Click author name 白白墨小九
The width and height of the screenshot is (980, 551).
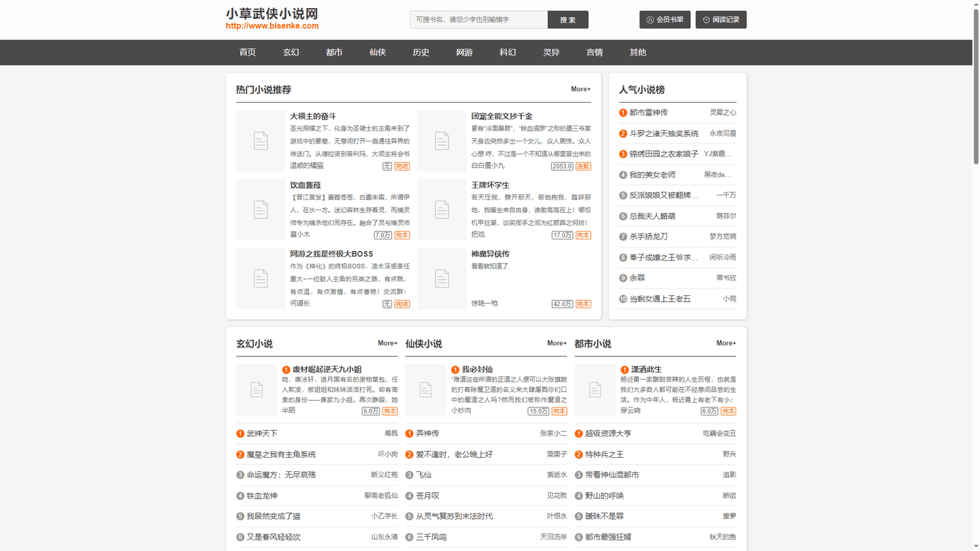point(488,166)
